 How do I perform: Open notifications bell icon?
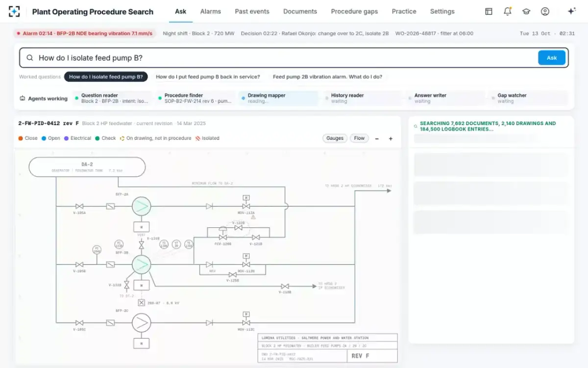tap(508, 11)
